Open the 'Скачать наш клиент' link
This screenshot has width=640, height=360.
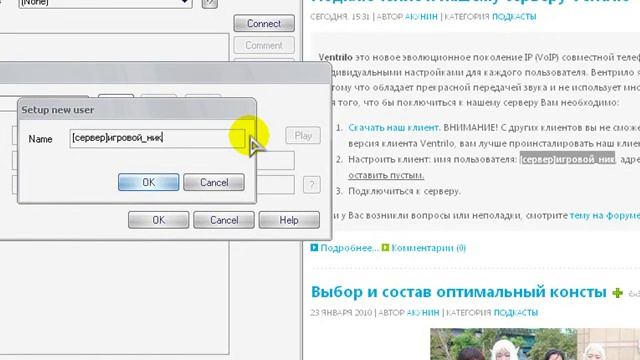pos(394,128)
